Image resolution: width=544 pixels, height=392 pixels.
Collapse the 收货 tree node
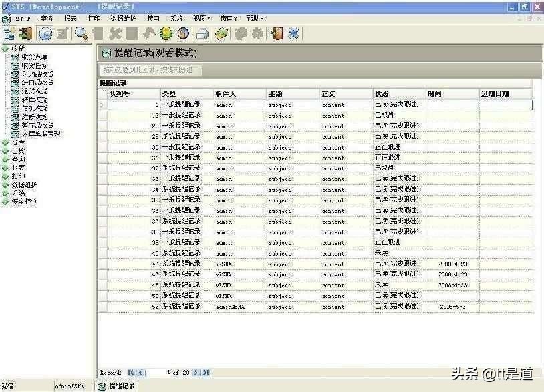(x=5, y=49)
